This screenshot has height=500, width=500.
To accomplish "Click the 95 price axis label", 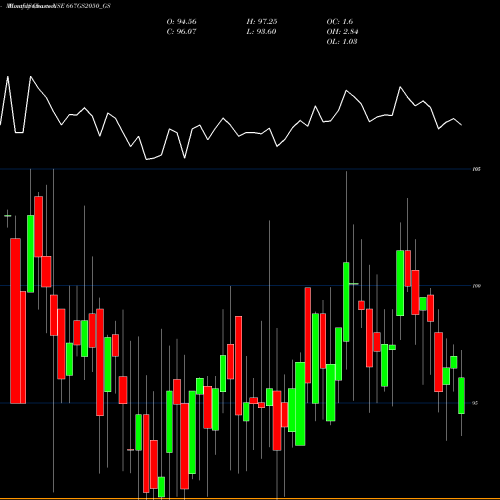I will 475,403.
